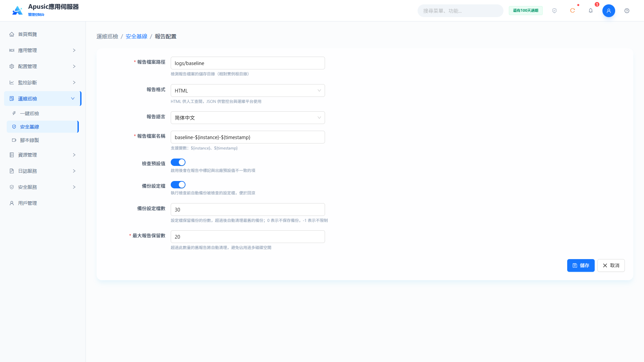Collapse the 運維巡檢 chevron
Viewport: 644px width, 362px height.
coord(73,99)
